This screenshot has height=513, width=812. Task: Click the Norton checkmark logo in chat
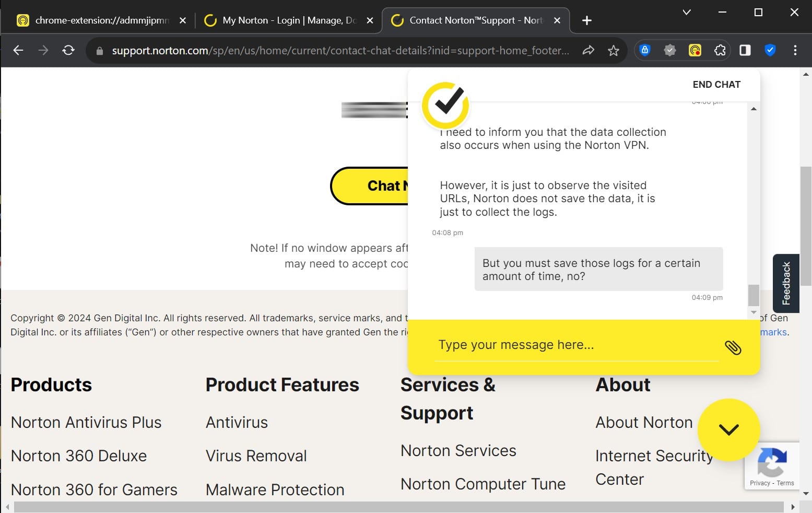point(445,105)
